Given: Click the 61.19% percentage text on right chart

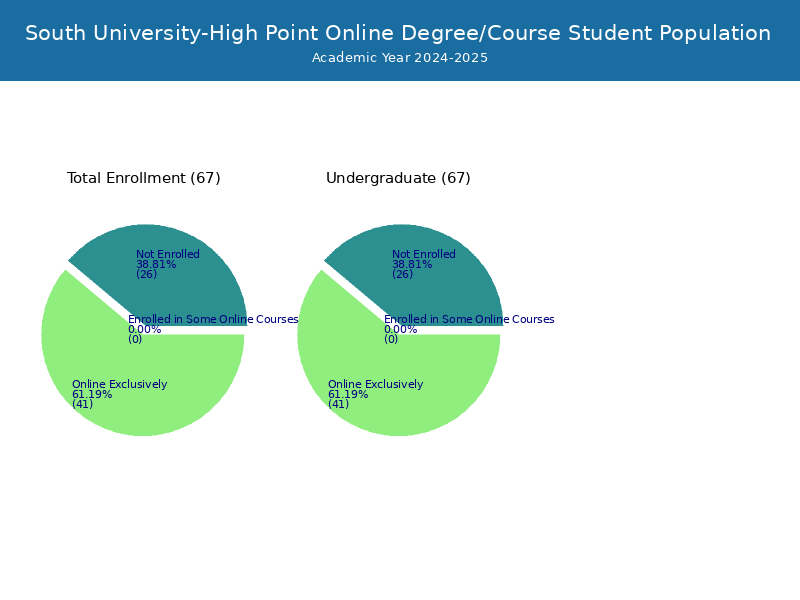Looking at the screenshot, I should [348, 394].
